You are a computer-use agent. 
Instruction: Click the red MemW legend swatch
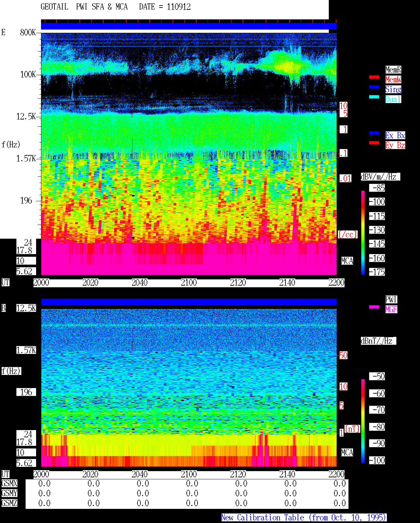point(374,77)
